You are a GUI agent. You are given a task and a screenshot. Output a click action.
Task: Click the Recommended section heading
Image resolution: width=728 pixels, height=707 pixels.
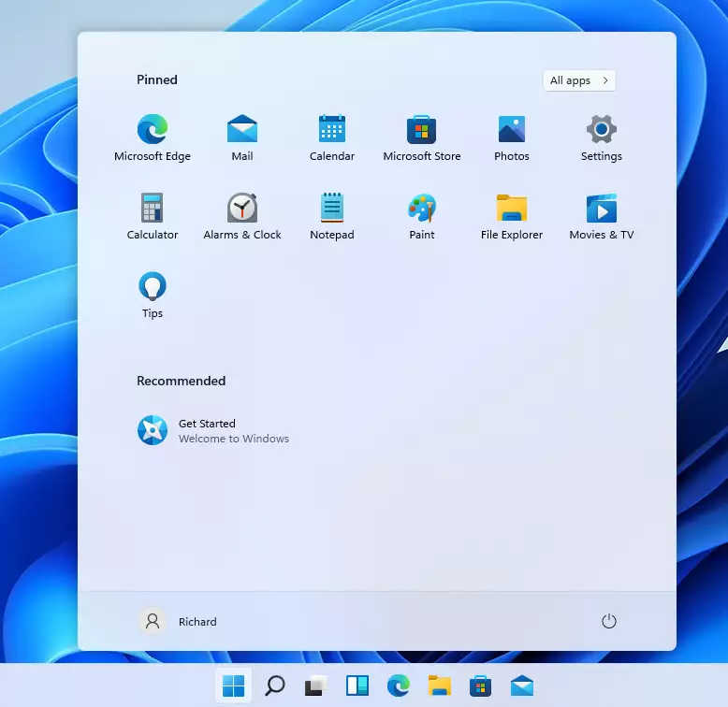click(x=182, y=381)
